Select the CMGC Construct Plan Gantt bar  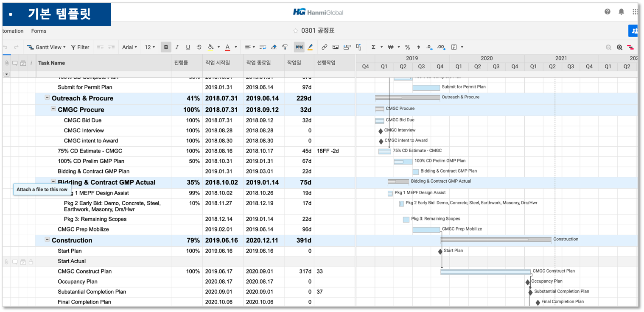pos(485,271)
